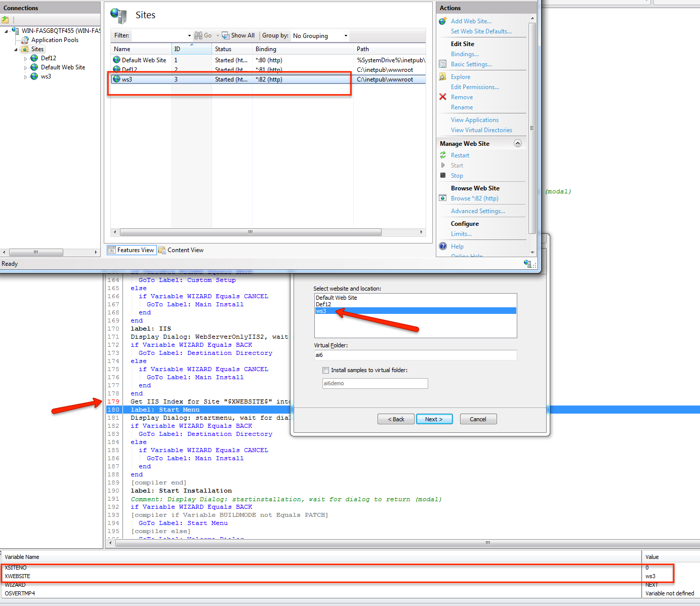The height and width of the screenshot is (606, 700).
Task: Click the Sites header globe icon
Action: [118, 16]
